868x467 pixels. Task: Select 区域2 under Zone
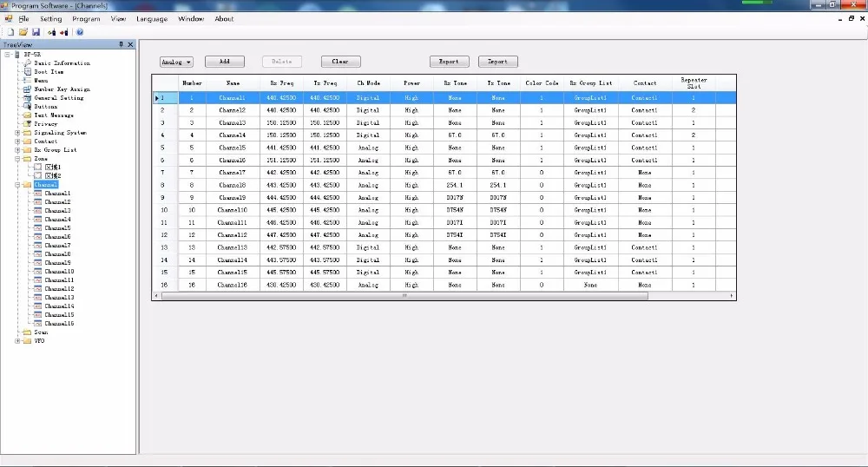coord(53,176)
